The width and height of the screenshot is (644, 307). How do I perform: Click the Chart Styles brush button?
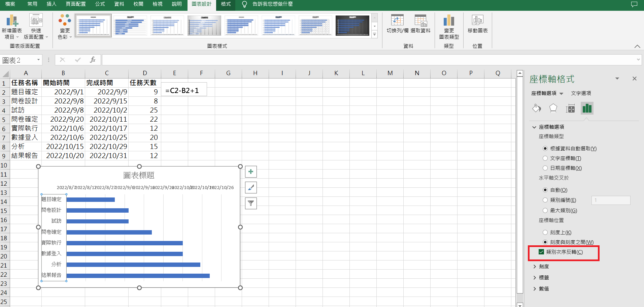click(x=251, y=187)
